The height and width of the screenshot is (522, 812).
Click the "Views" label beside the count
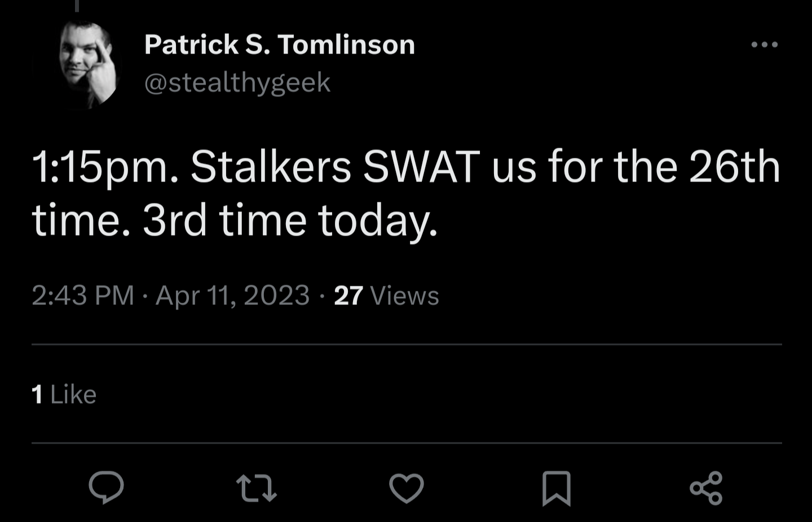(x=404, y=295)
